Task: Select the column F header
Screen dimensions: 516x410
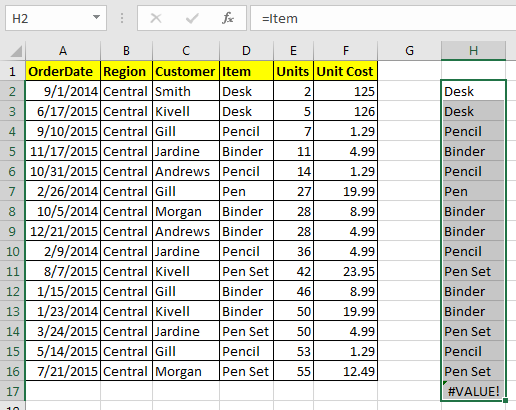Action: pos(345,51)
